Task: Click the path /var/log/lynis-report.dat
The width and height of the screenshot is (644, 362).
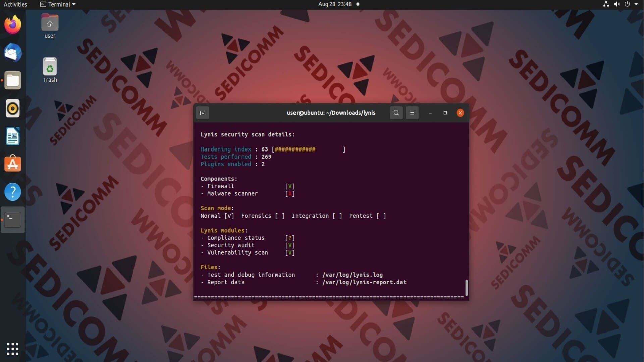Action: click(x=364, y=282)
